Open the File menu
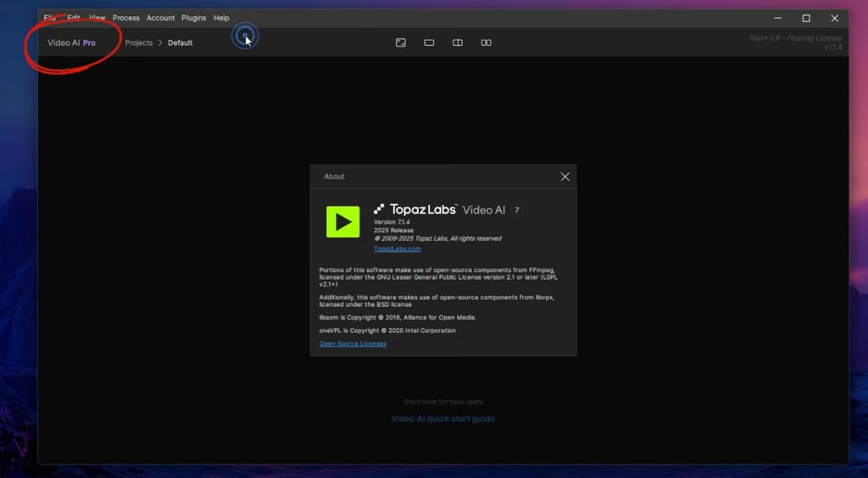This screenshot has height=478, width=868. pyautogui.click(x=50, y=18)
